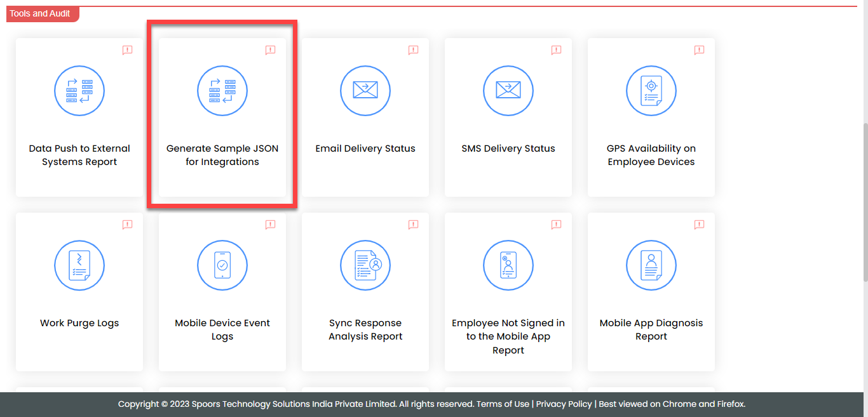Click info badge on GPS Availability card
This screenshot has height=417, width=868.
[x=699, y=50]
